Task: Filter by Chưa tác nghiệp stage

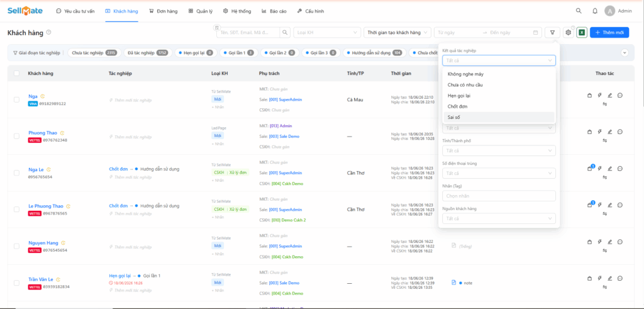Action: [x=94, y=53]
